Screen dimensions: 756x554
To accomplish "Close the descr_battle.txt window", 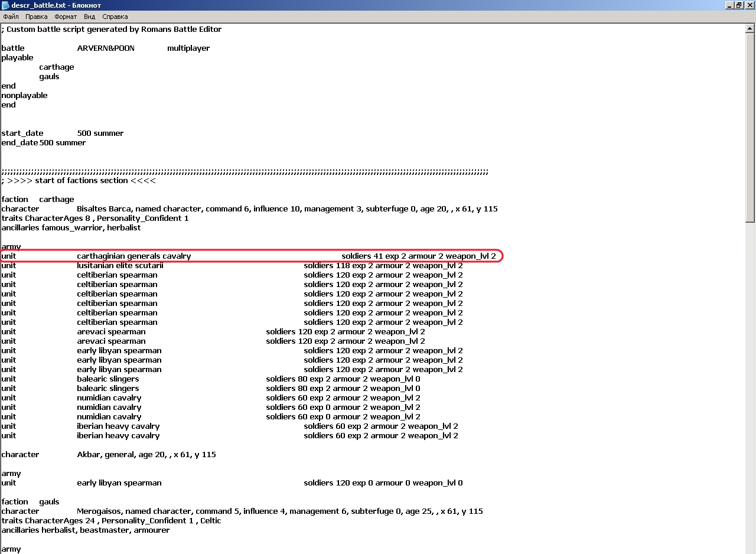I will (x=749, y=5).
